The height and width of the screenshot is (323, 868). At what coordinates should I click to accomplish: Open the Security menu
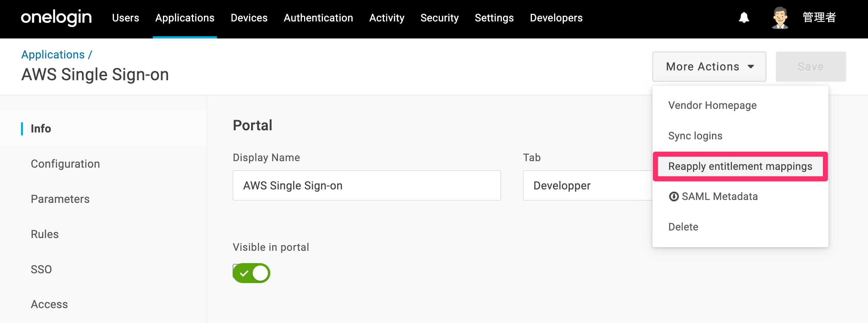point(439,18)
